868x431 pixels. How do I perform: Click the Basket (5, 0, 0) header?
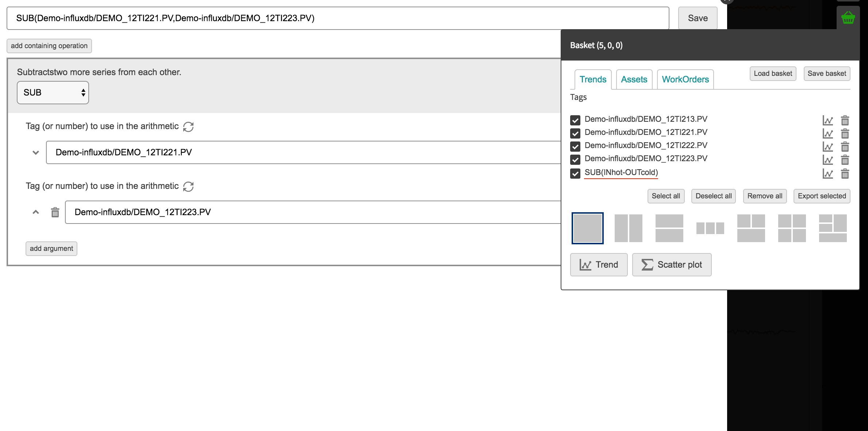tap(596, 45)
